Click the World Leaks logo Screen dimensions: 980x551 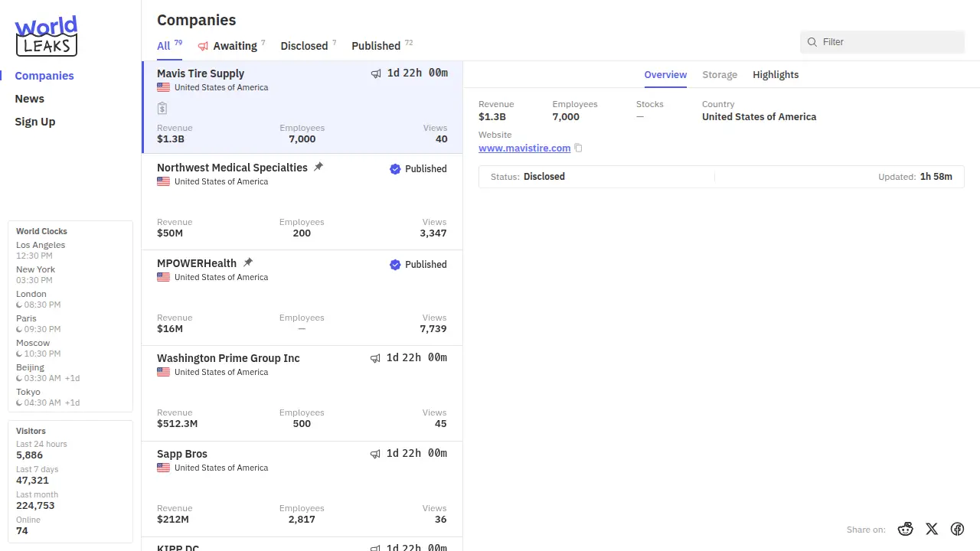pos(46,36)
